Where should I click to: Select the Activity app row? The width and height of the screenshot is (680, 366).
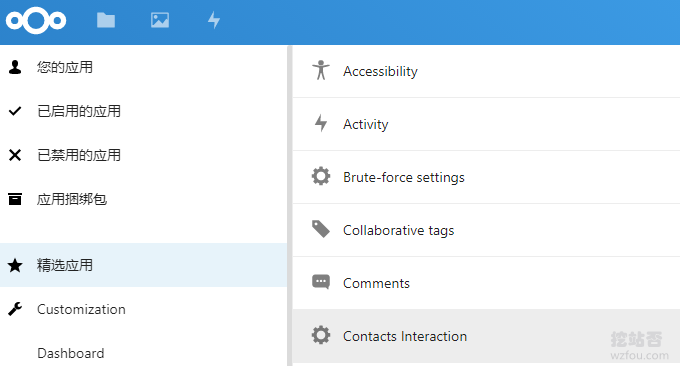click(486, 124)
